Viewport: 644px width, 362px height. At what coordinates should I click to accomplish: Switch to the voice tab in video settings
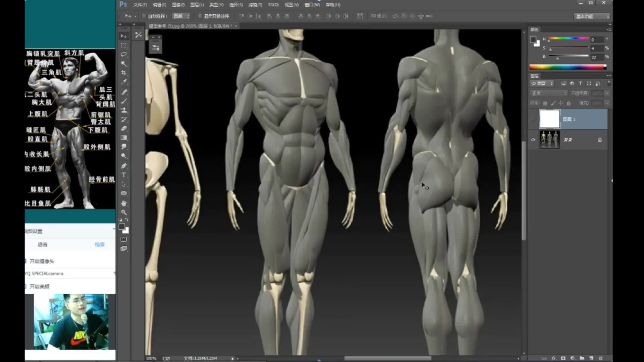click(43, 245)
